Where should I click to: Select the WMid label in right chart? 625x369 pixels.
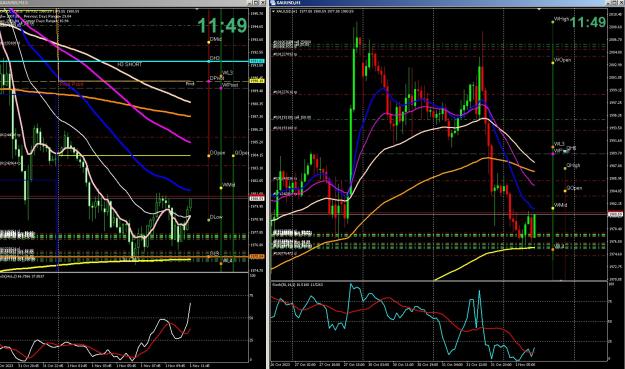pyautogui.click(x=560, y=205)
